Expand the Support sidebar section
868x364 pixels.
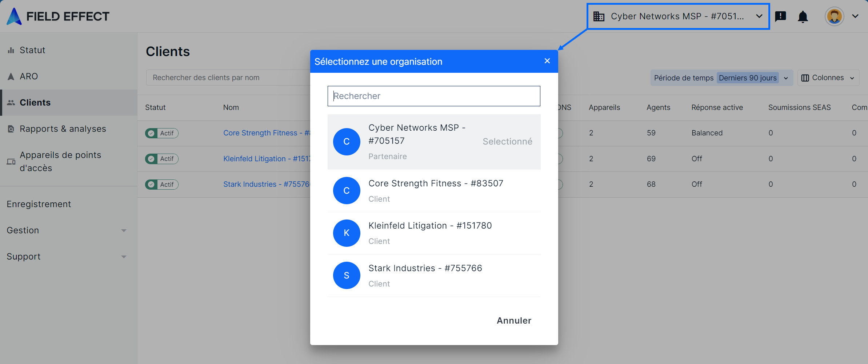68,257
